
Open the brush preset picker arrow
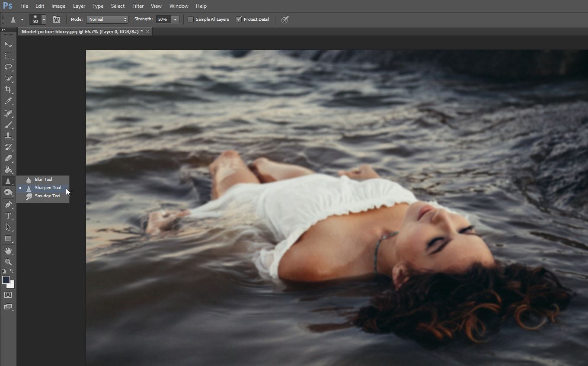(x=44, y=19)
